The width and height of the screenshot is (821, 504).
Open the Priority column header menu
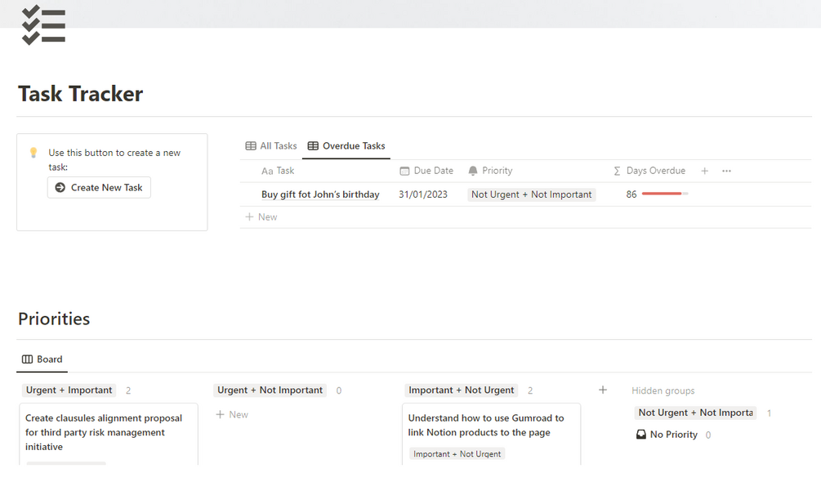(491, 171)
